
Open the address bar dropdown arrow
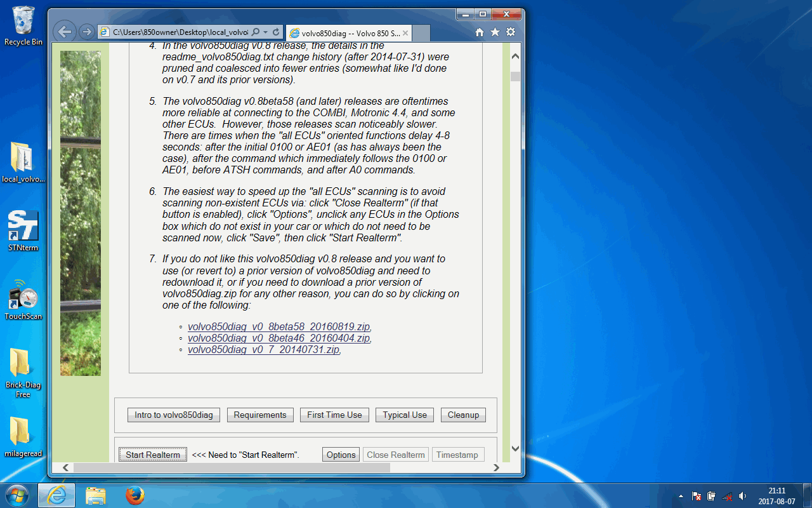265,32
